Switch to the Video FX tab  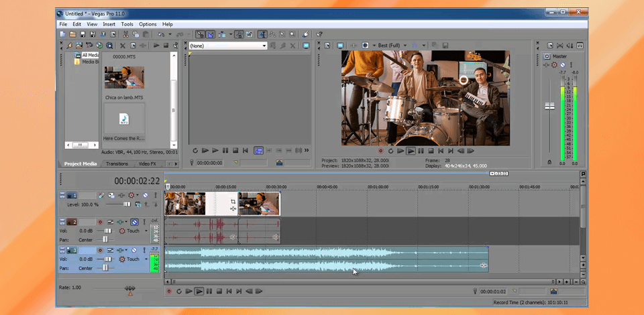click(x=147, y=164)
